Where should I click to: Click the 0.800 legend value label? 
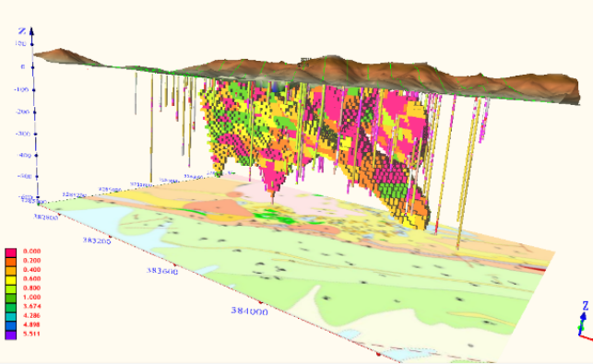click(31, 288)
